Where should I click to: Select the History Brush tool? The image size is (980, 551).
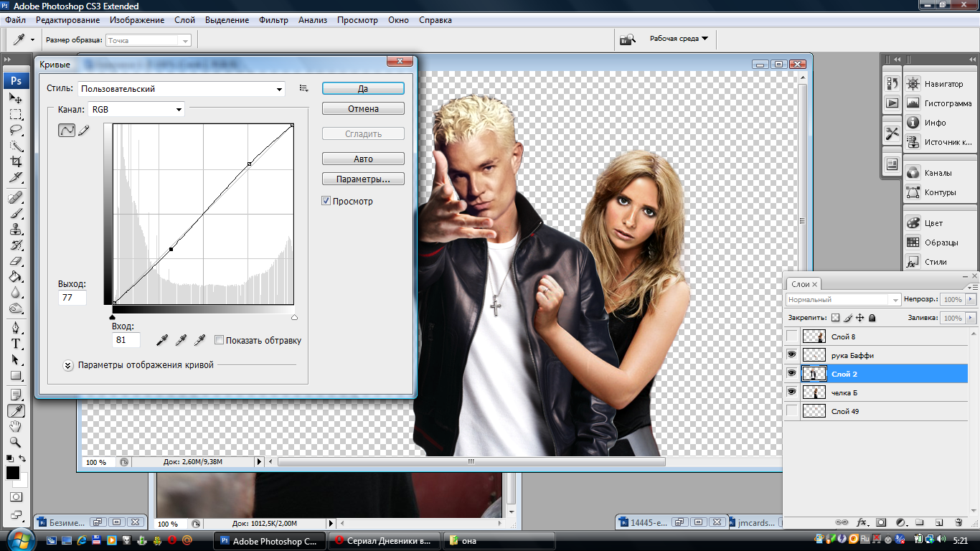point(16,245)
